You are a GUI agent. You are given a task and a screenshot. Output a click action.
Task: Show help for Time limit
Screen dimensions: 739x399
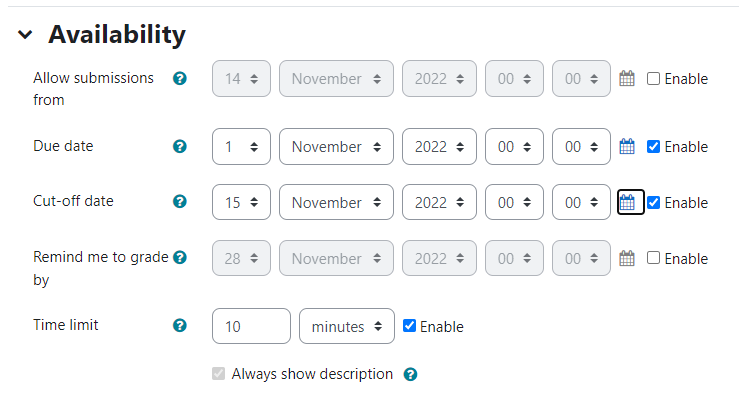[180, 326]
